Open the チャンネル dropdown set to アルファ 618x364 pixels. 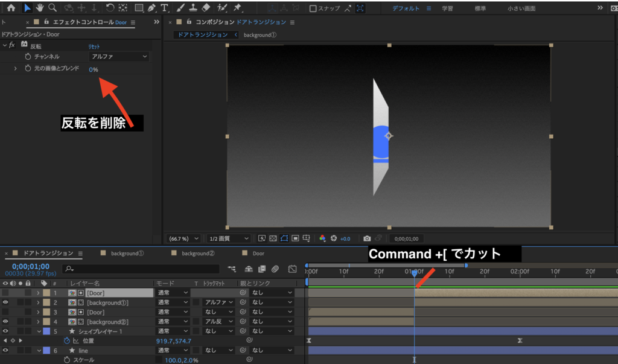[x=118, y=57]
